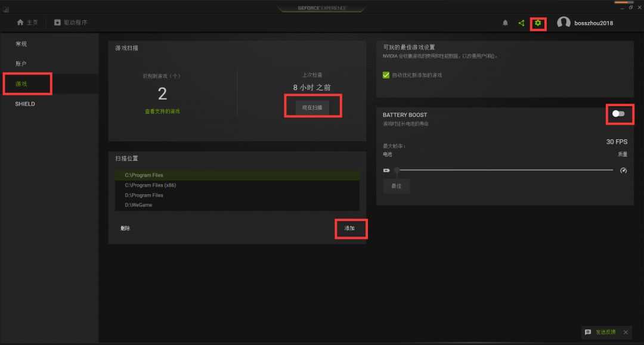This screenshot has width=644, height=345.
Task: Click the home house icon
Action: pos(20,22)
